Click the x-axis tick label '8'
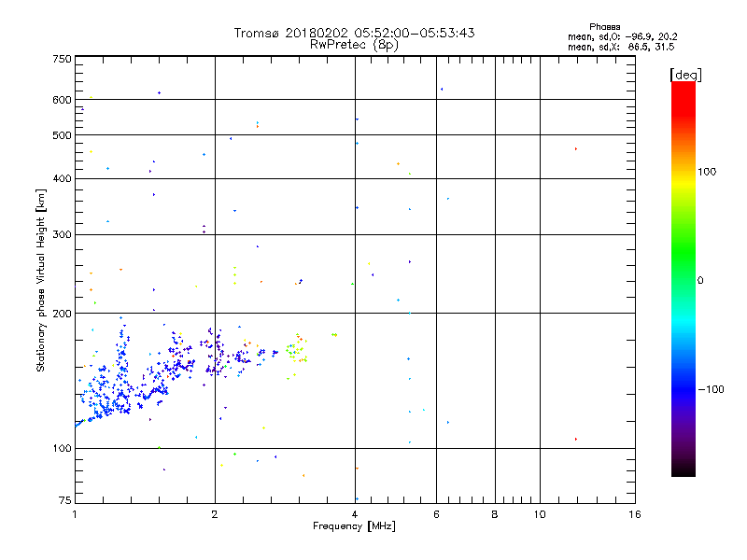The image size is (747, 560). coord(495,514)
